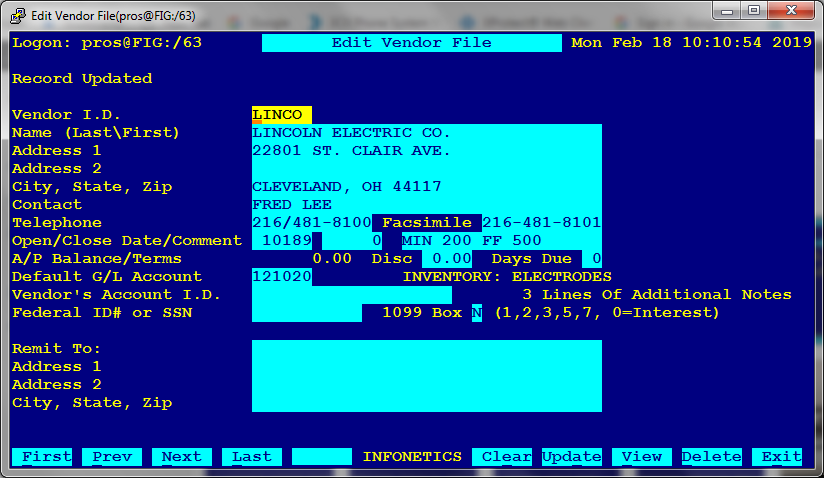Viewport: 824px width, 478px height.
Task: Edit Telephone field 216/481-8100
Action: click(x=312, y=223)
